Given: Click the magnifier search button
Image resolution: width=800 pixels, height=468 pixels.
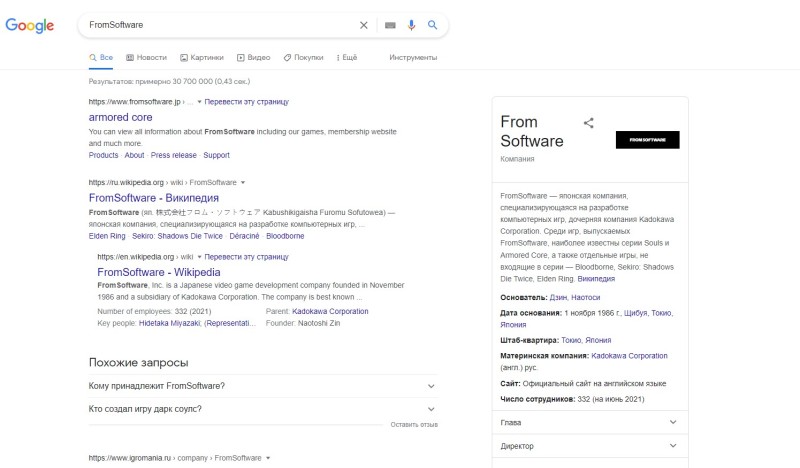Looking at the screenshot, I should tap(432, 24).
